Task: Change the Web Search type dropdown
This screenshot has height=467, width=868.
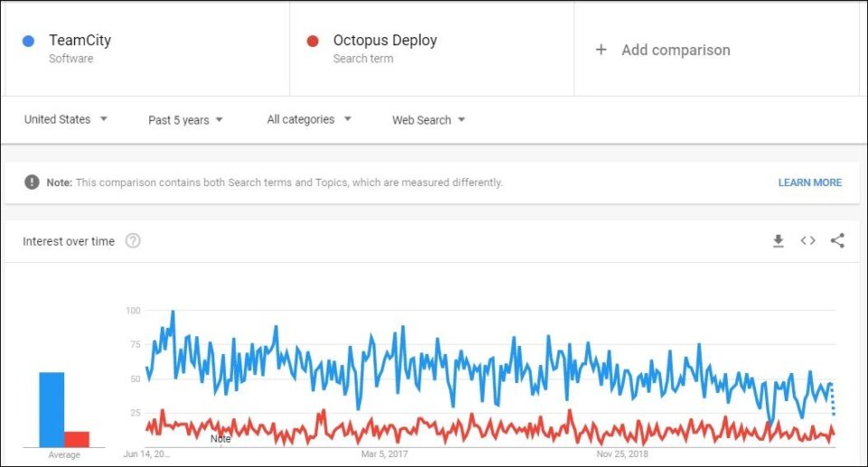Action: [x=429, y=120]
